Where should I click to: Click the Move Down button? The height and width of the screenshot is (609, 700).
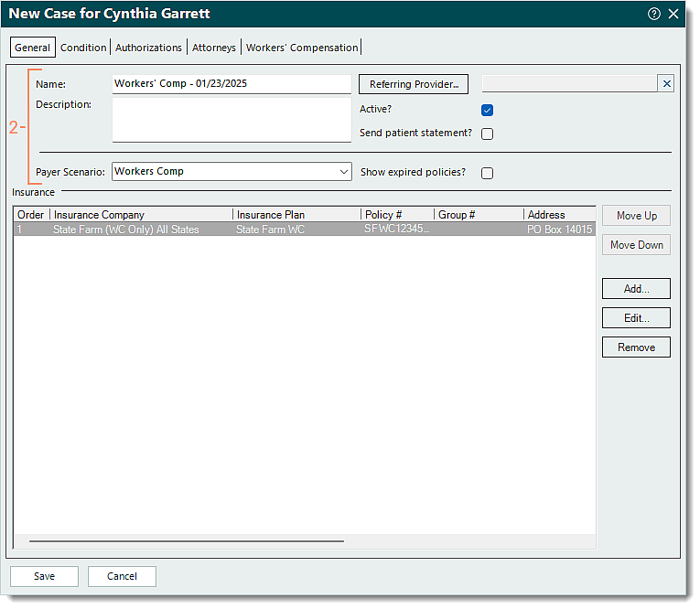(x=636, y=245)
